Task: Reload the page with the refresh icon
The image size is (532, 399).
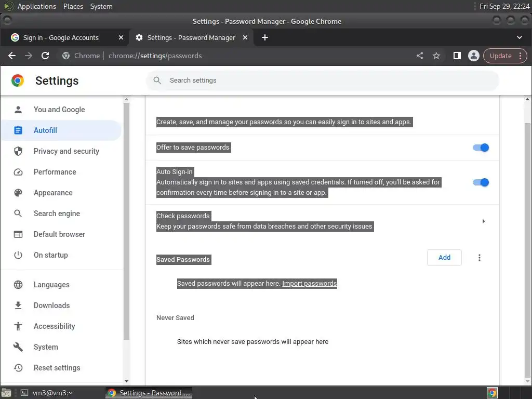Action: point(45,56)
